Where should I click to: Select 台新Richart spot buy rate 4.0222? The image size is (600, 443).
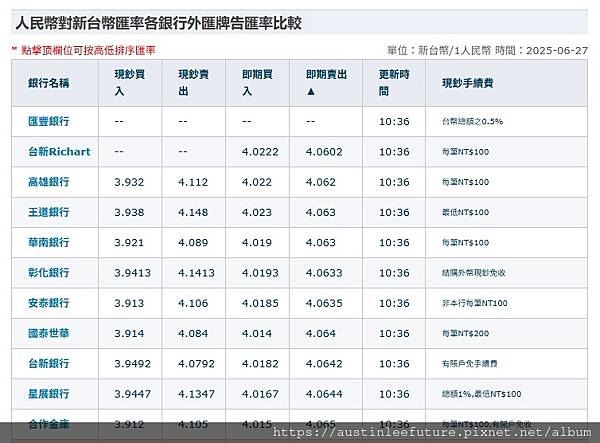(260, 152)
